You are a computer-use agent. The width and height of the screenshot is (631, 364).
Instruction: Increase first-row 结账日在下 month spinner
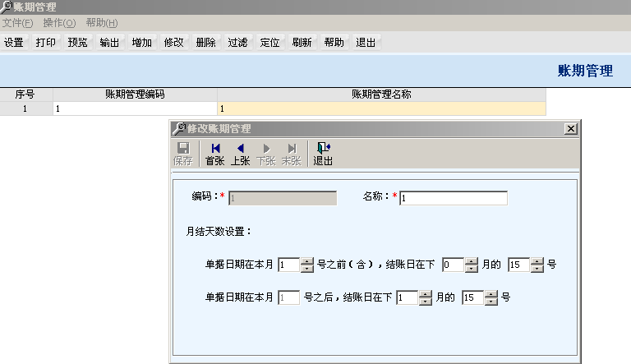click(x=472, y=261)
